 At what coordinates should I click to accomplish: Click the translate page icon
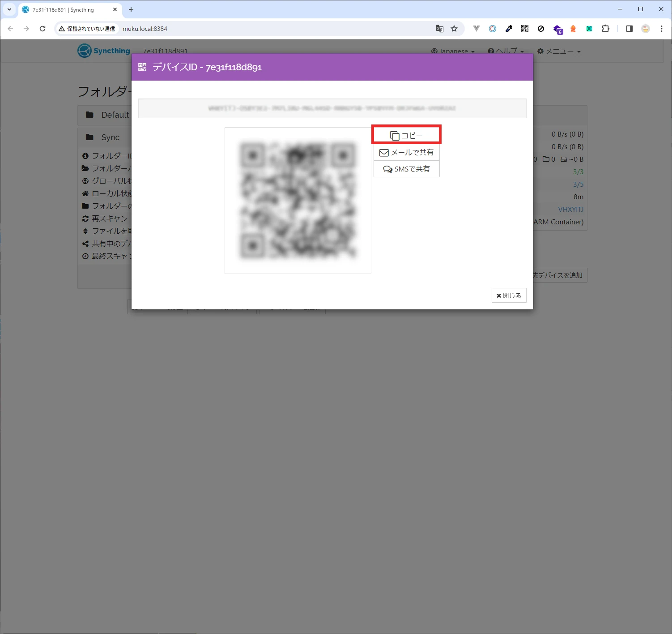pos(440,29)
